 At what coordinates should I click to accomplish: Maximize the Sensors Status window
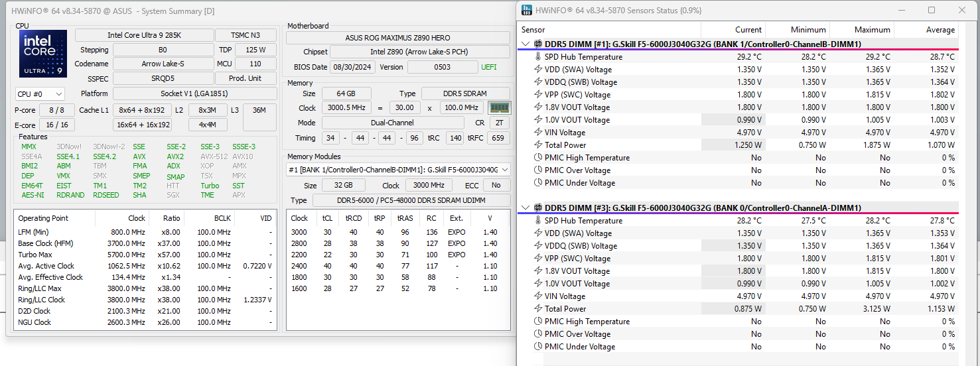pos(932,10)
